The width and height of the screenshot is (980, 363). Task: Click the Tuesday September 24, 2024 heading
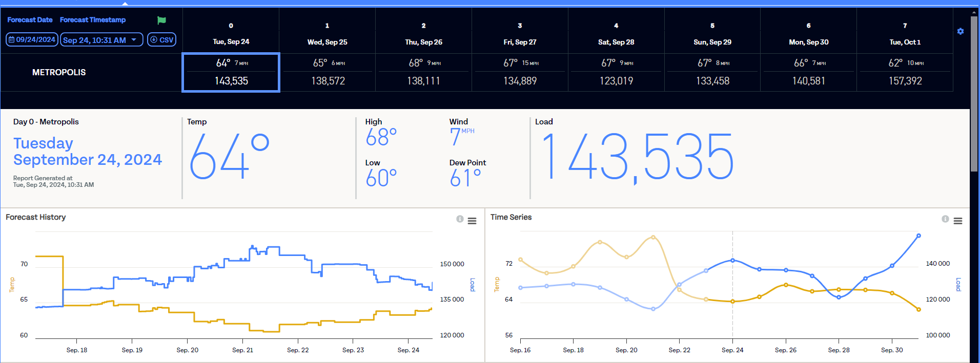[88, 151]
